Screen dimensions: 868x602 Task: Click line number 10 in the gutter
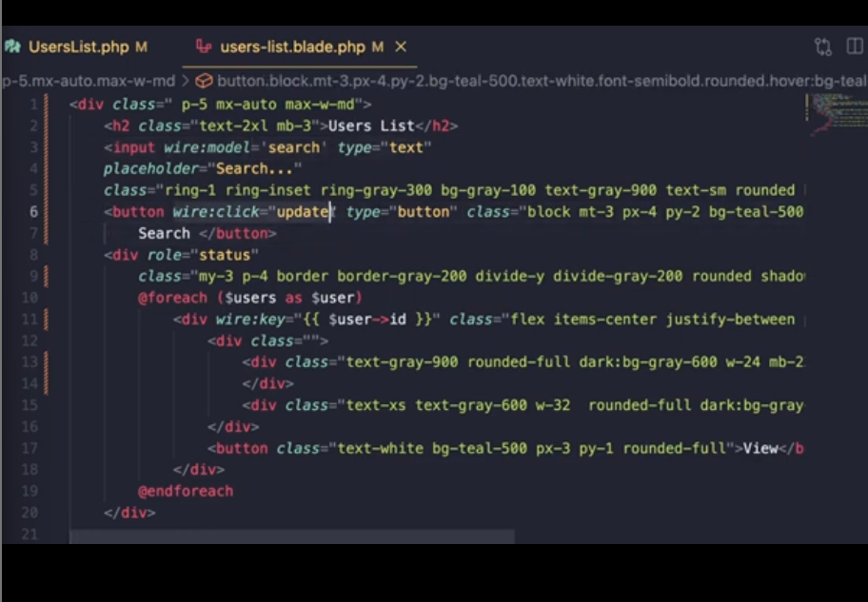[30, 298]
